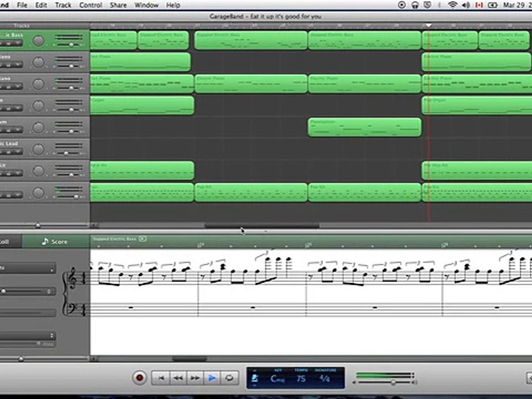The width and height of the screenshot is (532, 399).
Task: Toggle the Cycle loop button
Action: point(229,378)
